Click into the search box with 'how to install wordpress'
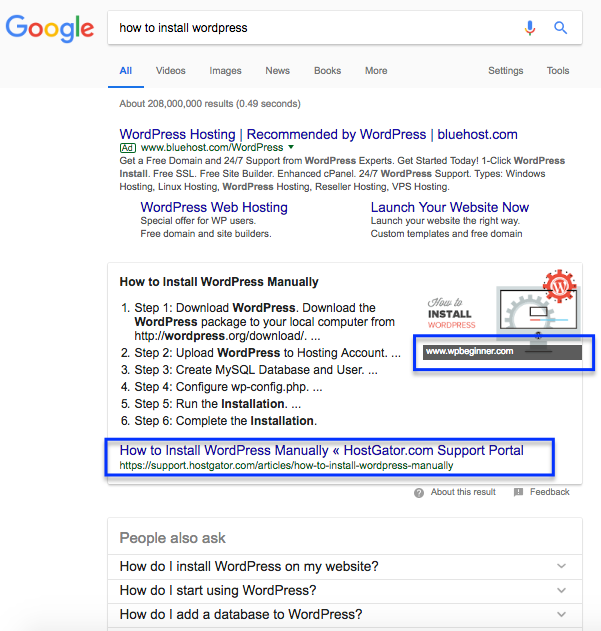This screenshot has width=601, height=631. click(x=314, y=28)
